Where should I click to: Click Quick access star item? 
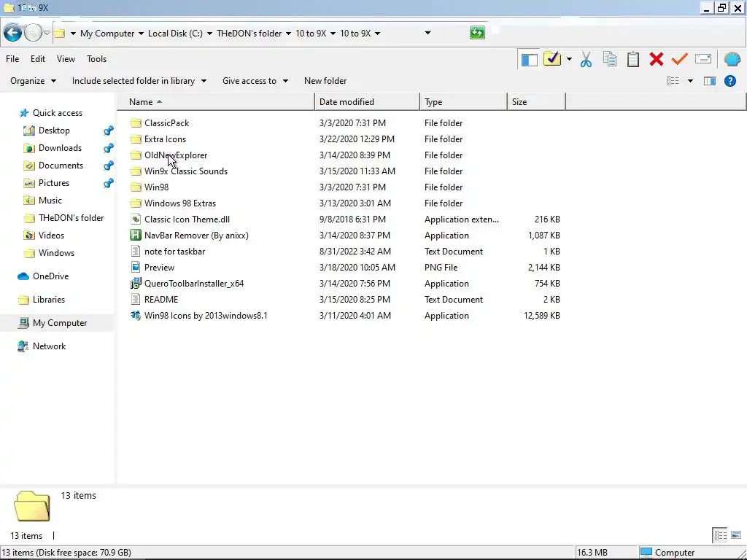(57, 113)
